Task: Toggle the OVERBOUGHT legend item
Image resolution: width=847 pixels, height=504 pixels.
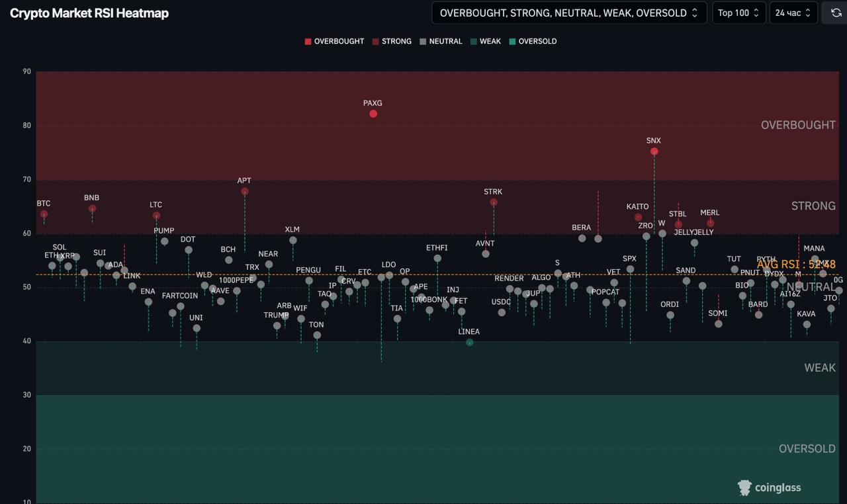Action: click(334, 41)
